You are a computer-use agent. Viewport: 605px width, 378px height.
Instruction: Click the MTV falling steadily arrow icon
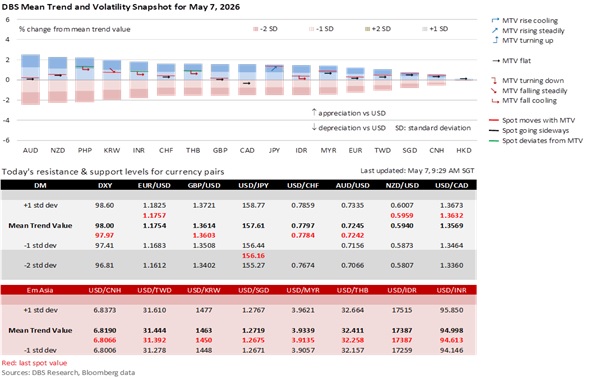point(494,91)
